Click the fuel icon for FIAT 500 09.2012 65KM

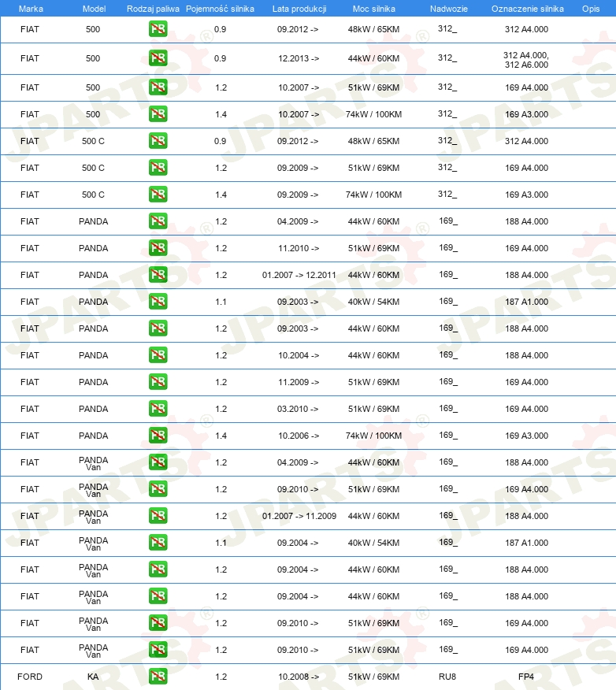[x=158, y=29]
